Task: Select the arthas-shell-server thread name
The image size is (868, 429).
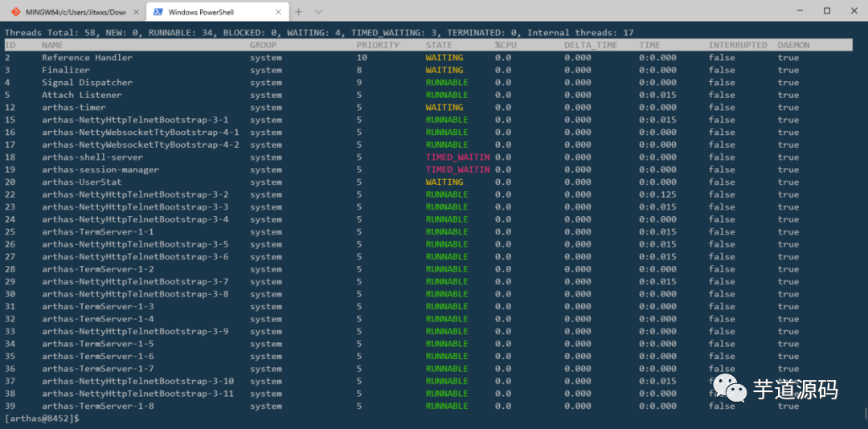Action: click(x=92, y=157)
